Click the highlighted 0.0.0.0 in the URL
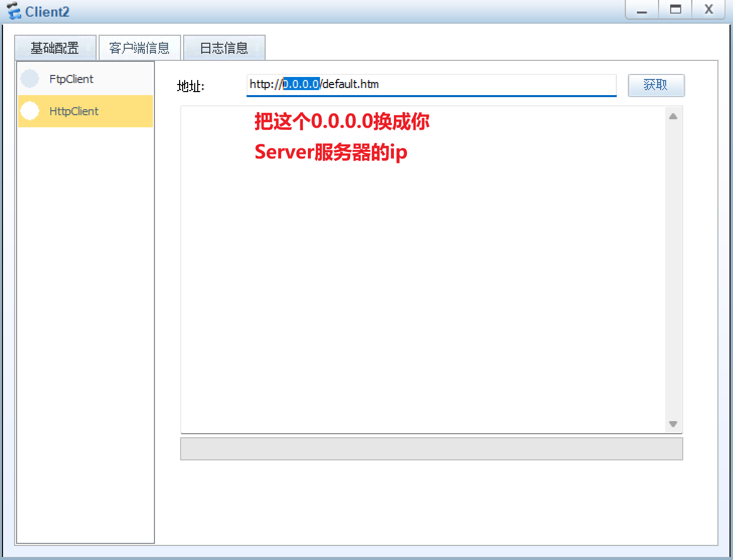The image size is (733, 560). [x=301, y=85]
